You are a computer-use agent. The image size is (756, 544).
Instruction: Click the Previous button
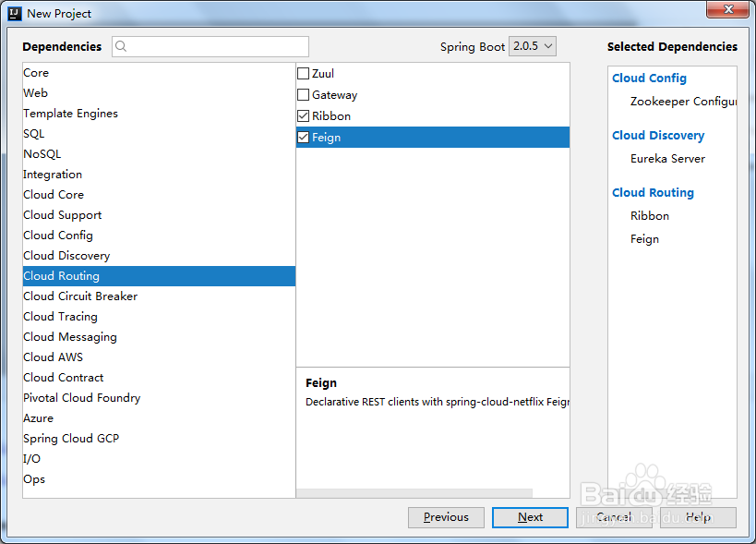(x=446, y=517)
